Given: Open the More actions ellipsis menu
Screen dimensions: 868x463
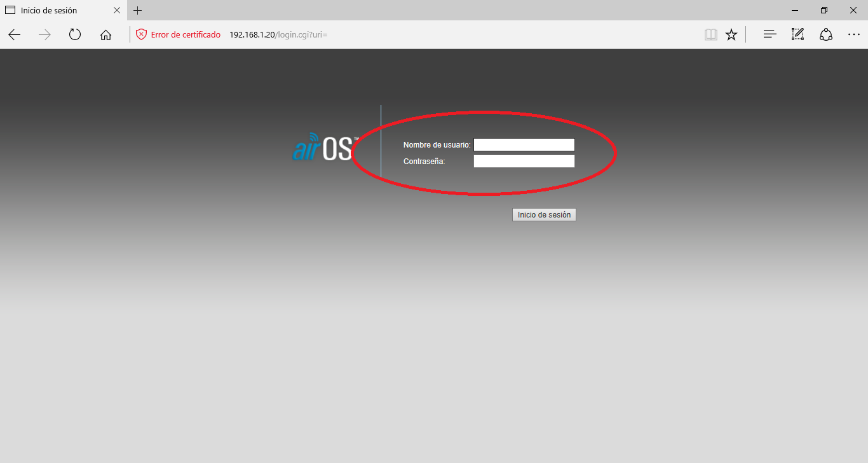Looking at the screenshot, I should click(854, 35).
